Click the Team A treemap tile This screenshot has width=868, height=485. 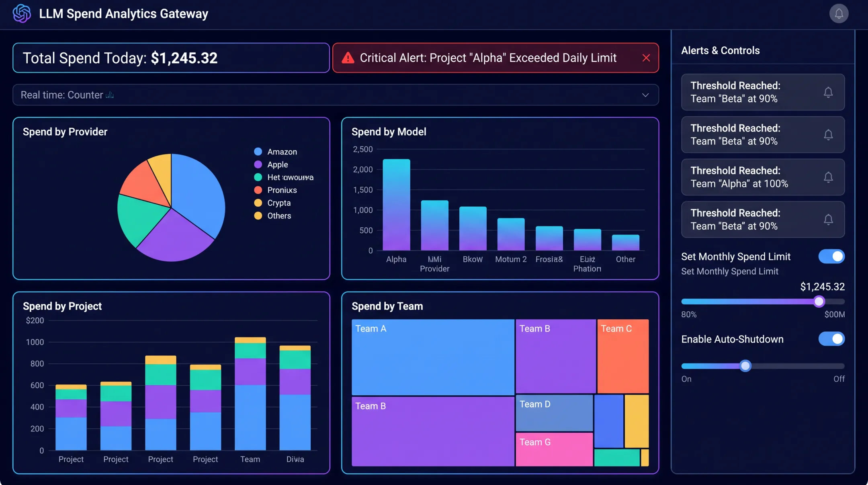click(433, 357)
